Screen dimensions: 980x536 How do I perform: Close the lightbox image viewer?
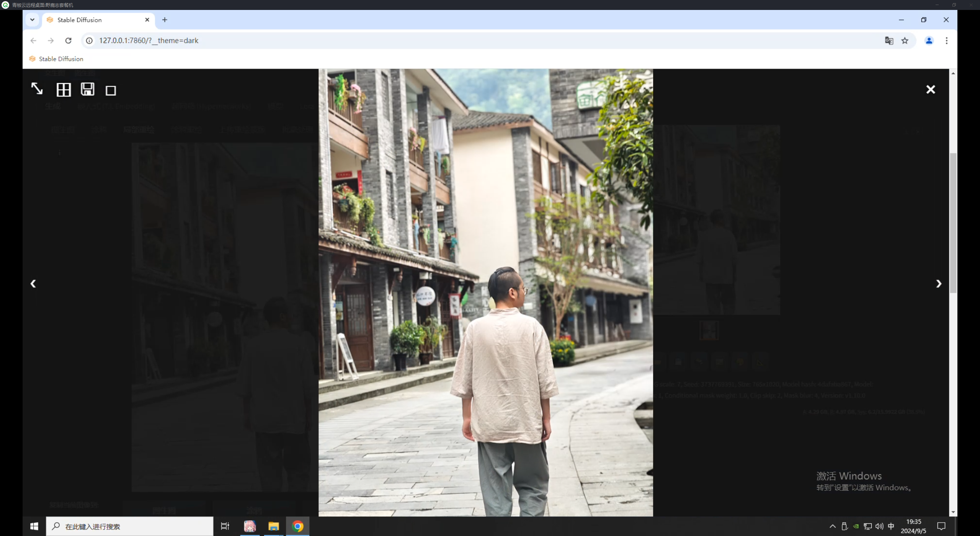pos(930,90)
